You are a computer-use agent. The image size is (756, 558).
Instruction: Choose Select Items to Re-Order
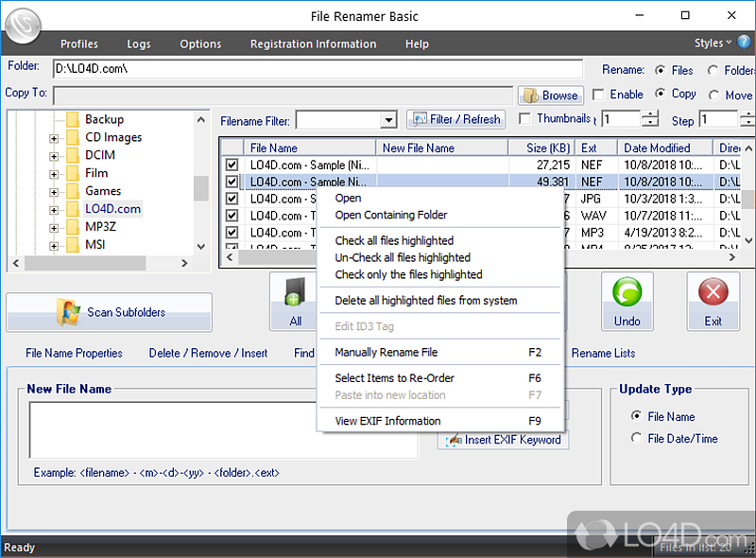click(x=440, y=378)
